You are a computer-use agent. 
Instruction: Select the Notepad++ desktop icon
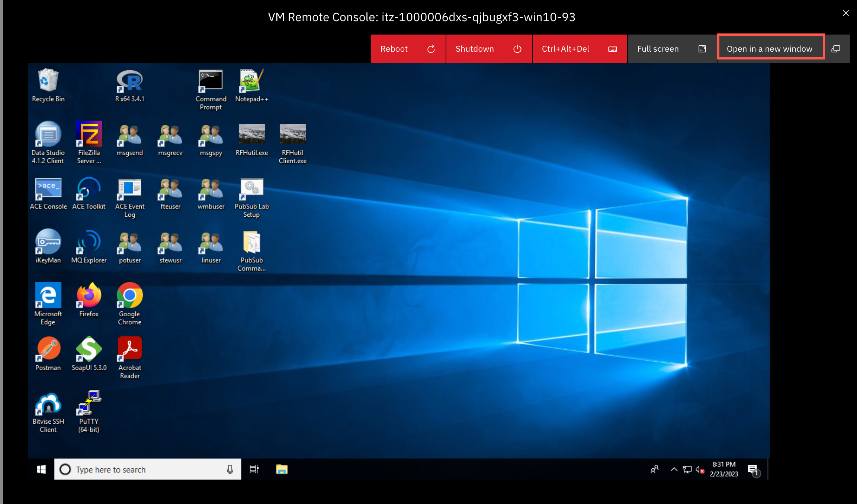coord(252,86)
